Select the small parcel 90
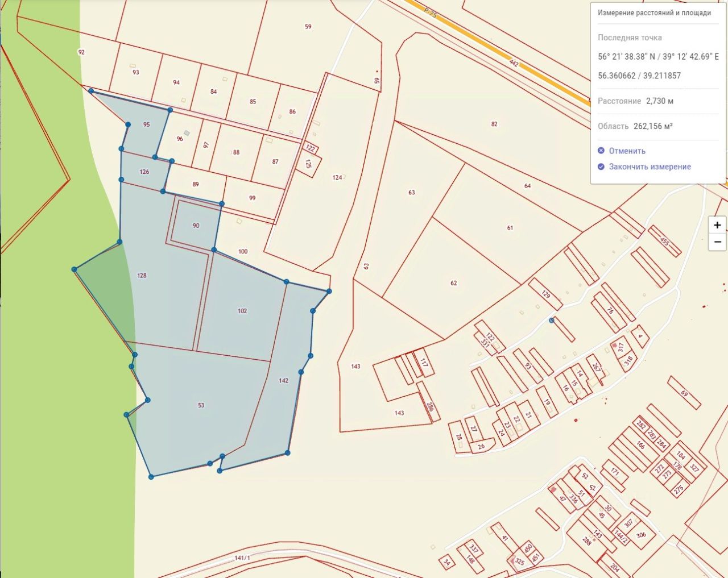This screenshot has width=728, height=578. click(x=196, y=226)
